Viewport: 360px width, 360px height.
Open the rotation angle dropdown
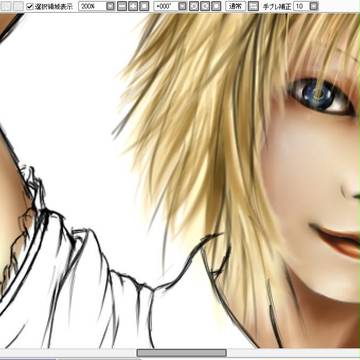click(182, 6)
